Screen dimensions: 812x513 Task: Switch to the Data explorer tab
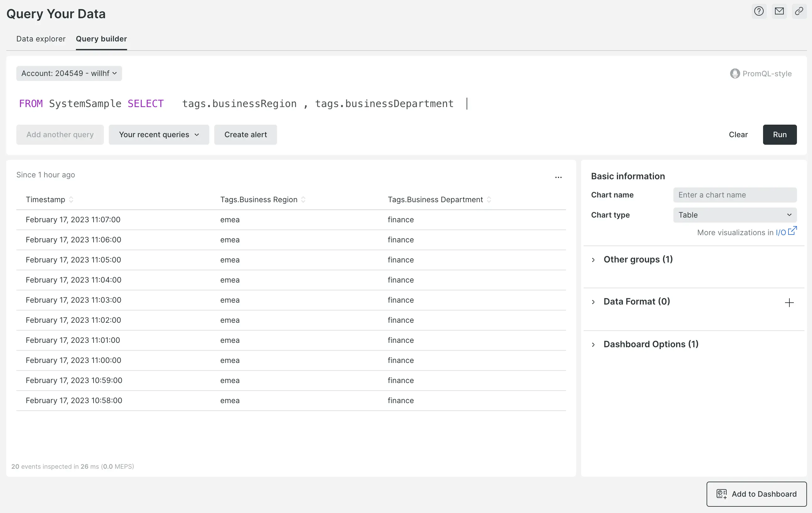40,39
